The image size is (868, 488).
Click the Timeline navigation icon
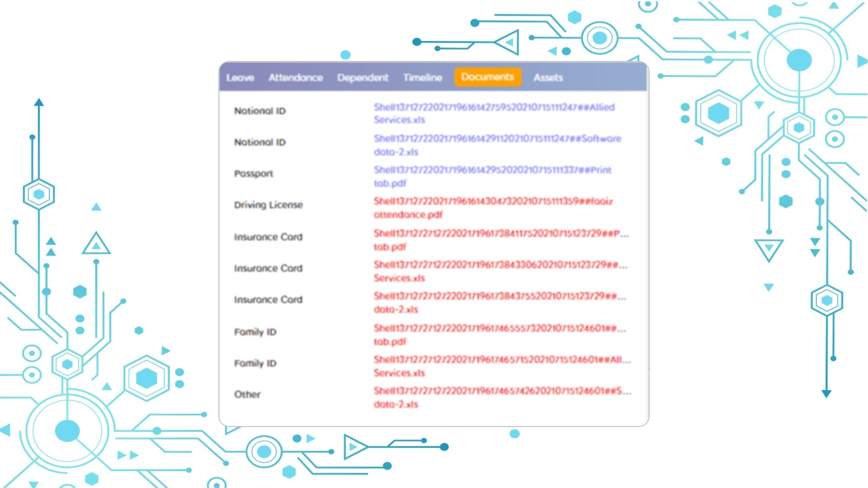pos(421,77)
